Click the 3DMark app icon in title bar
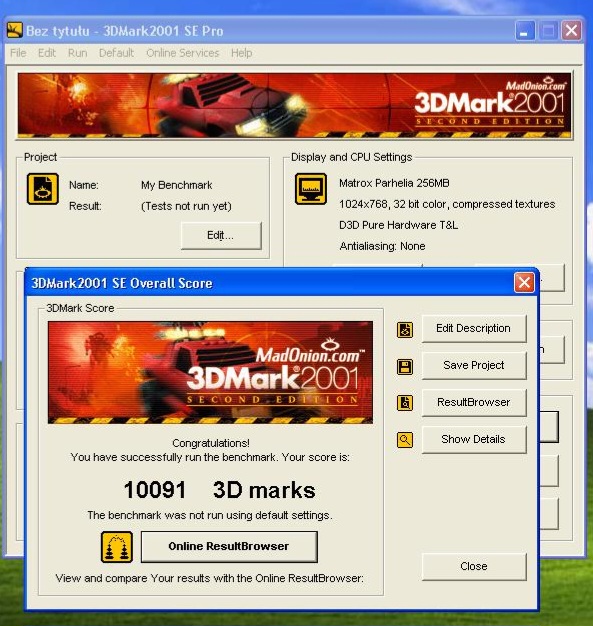Viewport: 593px width, 626px height. click(15, 30)
